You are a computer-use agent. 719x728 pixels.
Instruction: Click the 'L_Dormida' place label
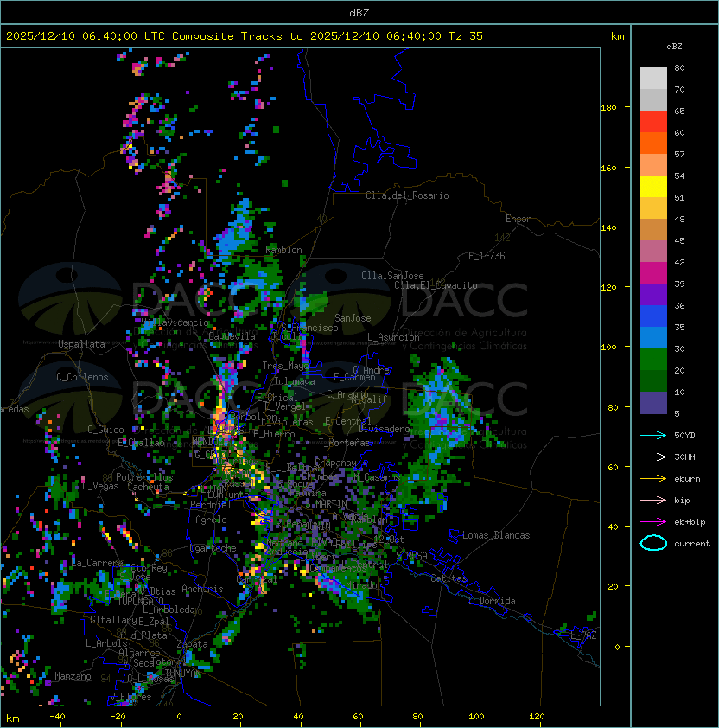[492, 601]
